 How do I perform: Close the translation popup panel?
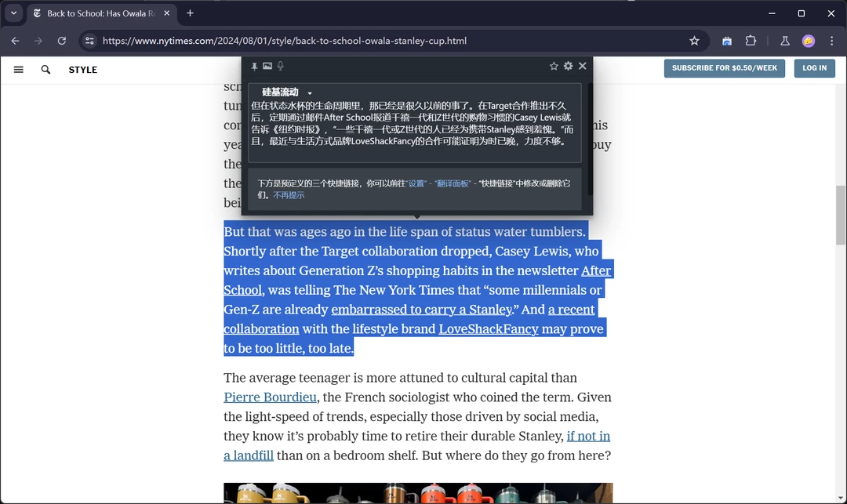point(582,66)
